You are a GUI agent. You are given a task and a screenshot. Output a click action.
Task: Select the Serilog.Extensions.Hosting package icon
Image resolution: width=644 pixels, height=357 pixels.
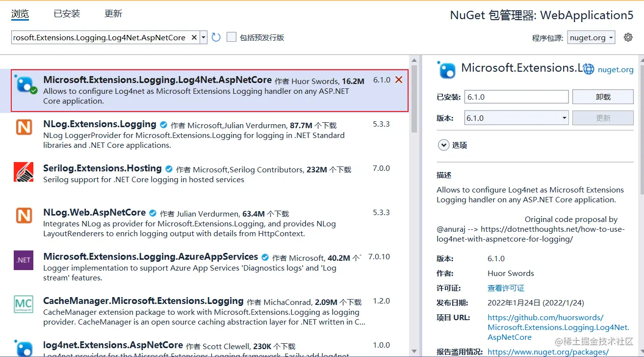pos(24,172)
